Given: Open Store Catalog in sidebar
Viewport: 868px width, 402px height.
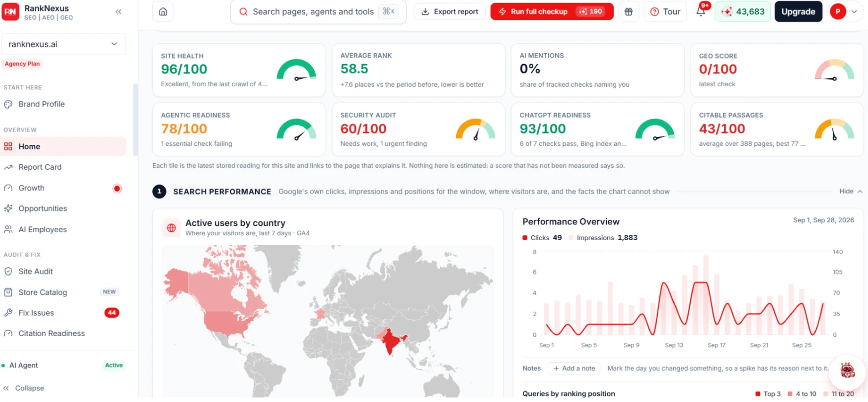Looking at the screenshot, I should 63,292.
